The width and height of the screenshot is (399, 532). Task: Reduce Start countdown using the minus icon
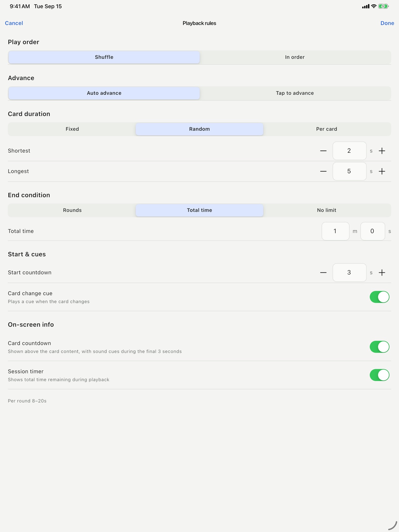[323, 272]
